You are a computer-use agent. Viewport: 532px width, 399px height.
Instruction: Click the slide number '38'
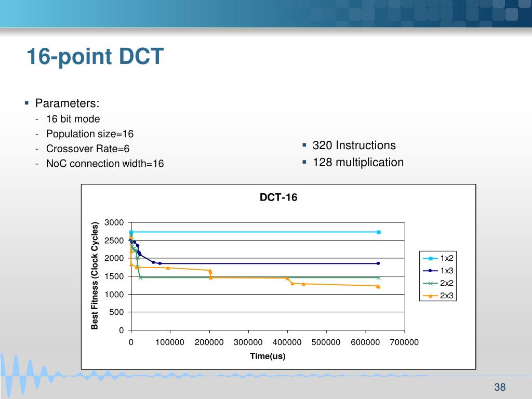(x=500, y=387)
